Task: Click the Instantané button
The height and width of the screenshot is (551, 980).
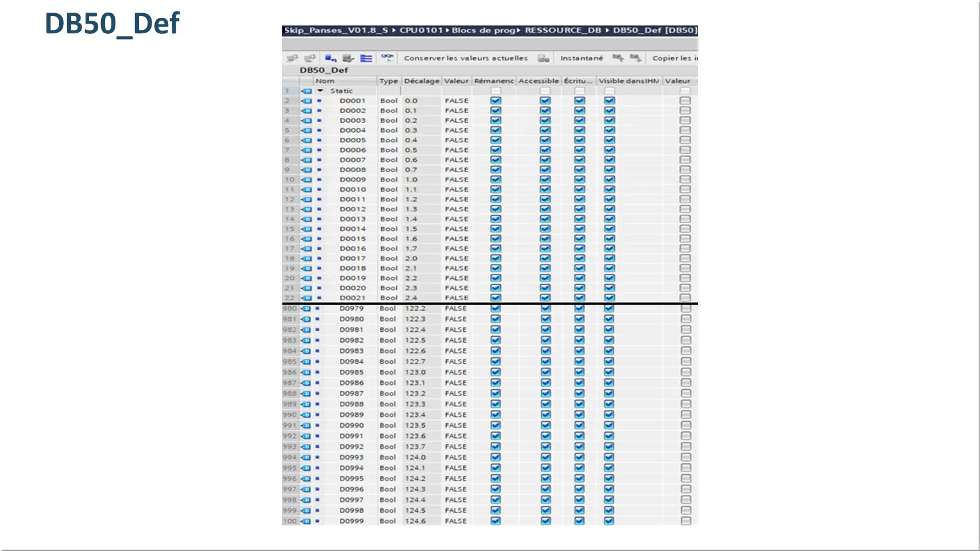Action: click(582, 58)
